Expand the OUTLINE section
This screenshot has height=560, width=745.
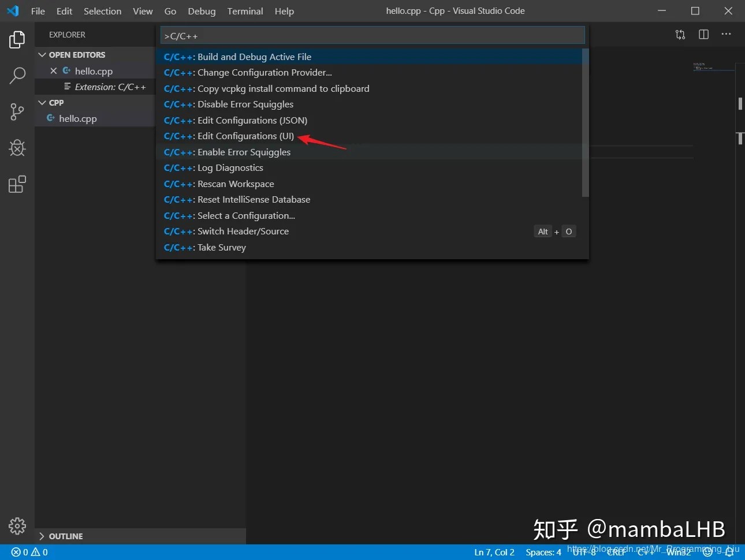click(x=42, y=536)
